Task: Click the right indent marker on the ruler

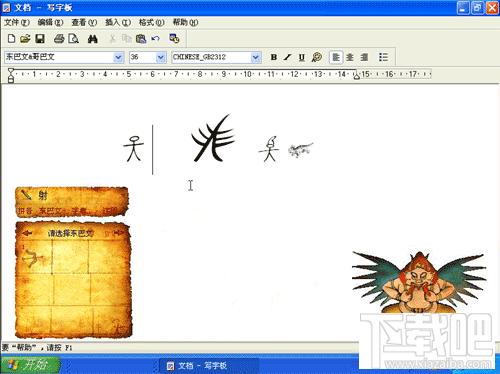Action: 357,75
